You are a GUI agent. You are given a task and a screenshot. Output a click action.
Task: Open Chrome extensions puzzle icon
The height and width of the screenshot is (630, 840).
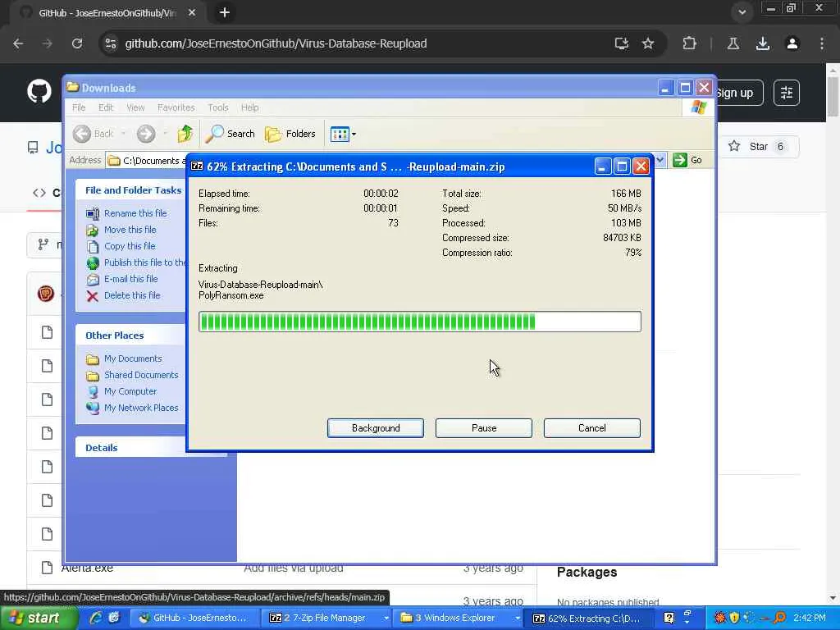[689, 43]
